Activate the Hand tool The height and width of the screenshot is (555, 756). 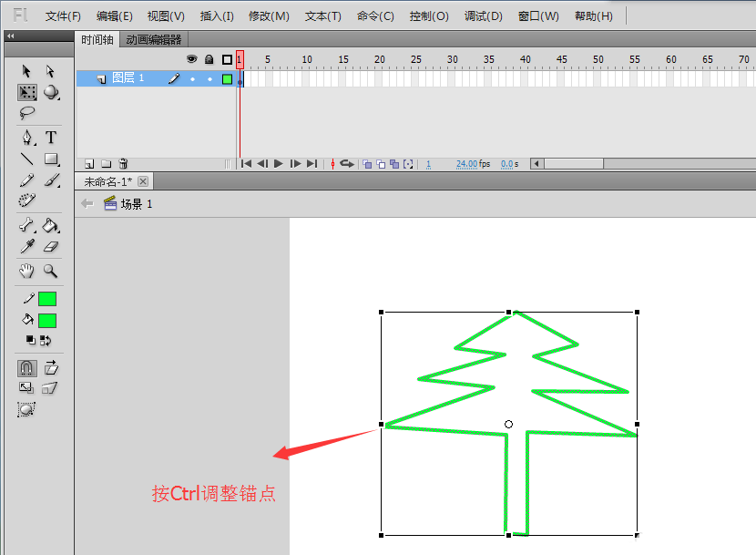(x=27, y=271)
